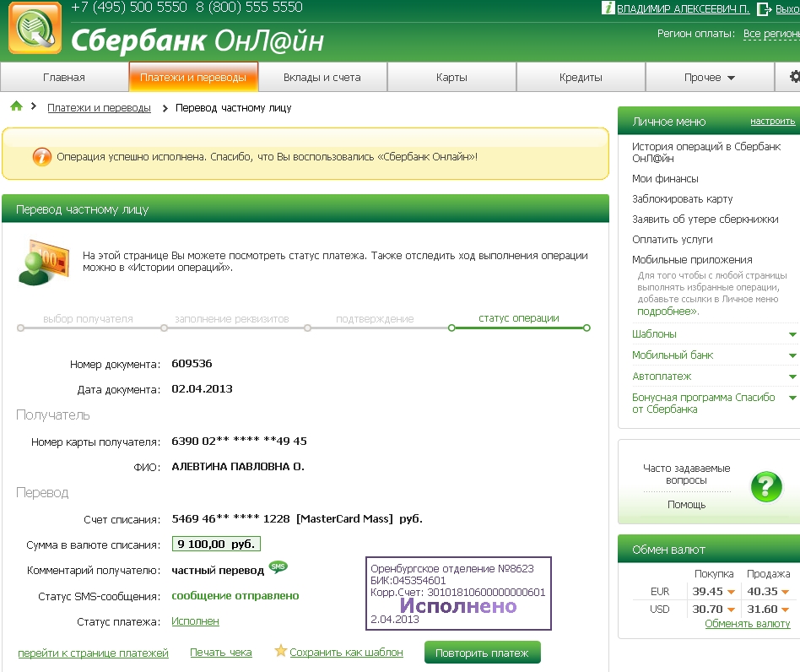Click Оплатить услуги menu item

673,239
